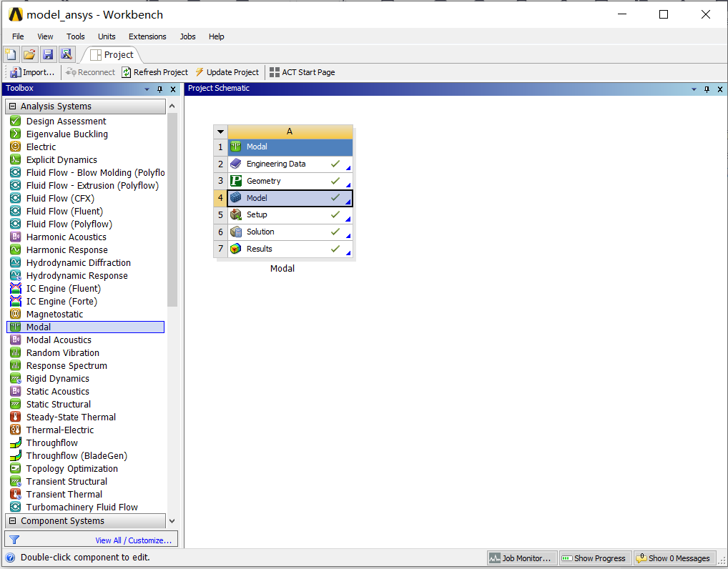This screenshot has height=569, width=728.
Task: Select Fluid Flow (CFX) icon
Action: 15,198
